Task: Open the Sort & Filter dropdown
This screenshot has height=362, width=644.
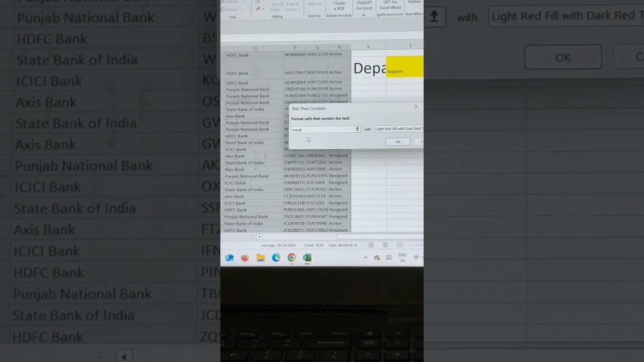Action: point(276,7)
